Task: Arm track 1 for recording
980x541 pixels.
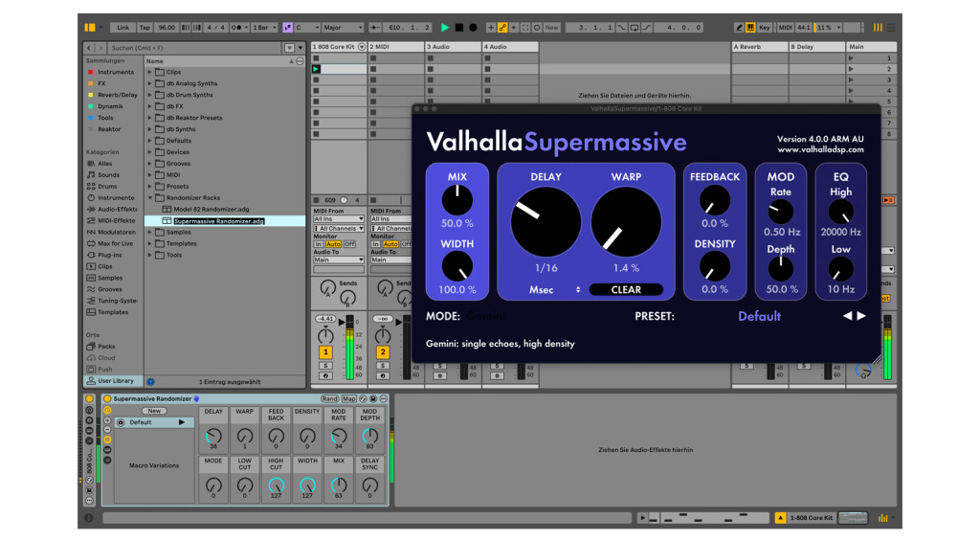Action: tap(325, 376)
